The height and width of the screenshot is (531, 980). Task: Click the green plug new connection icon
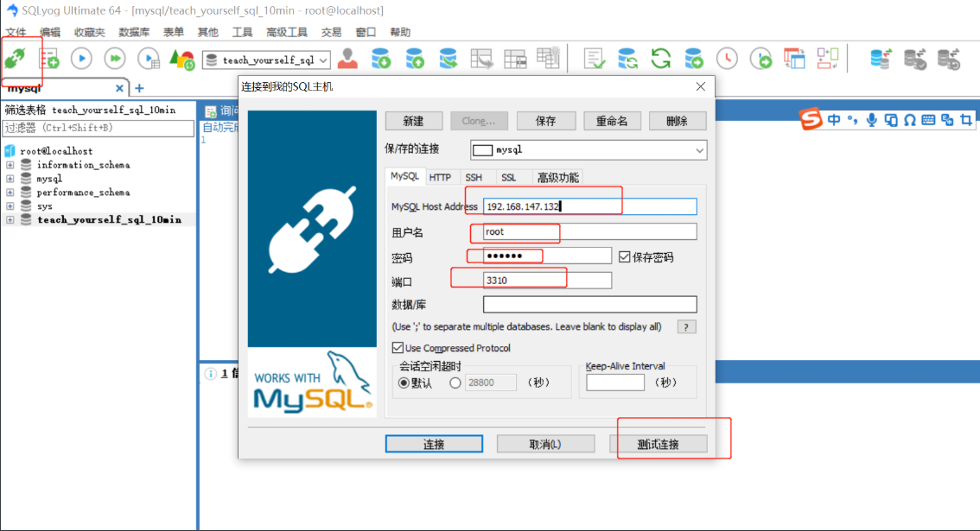coord(15,59)
